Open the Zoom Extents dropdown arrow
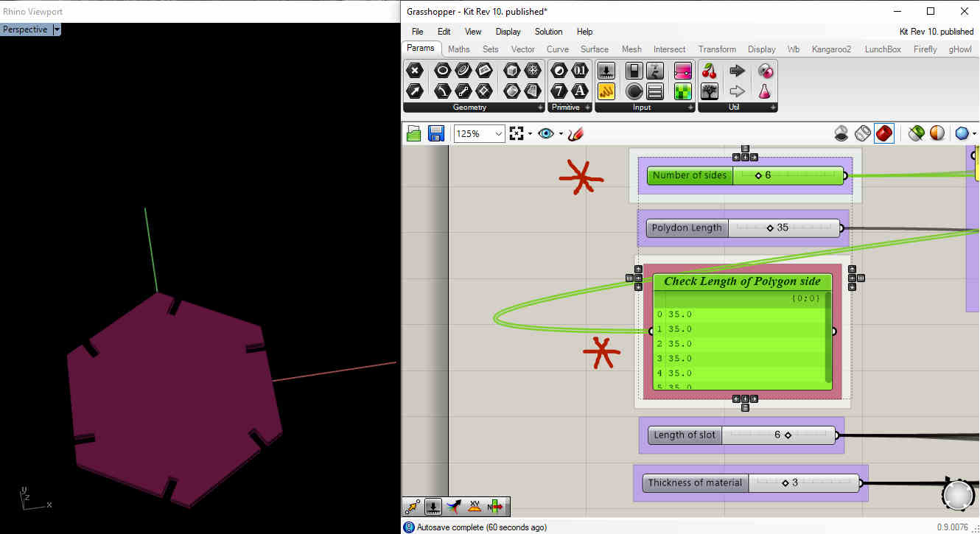Screen dimensions: 980x534 tap(530, 133)
